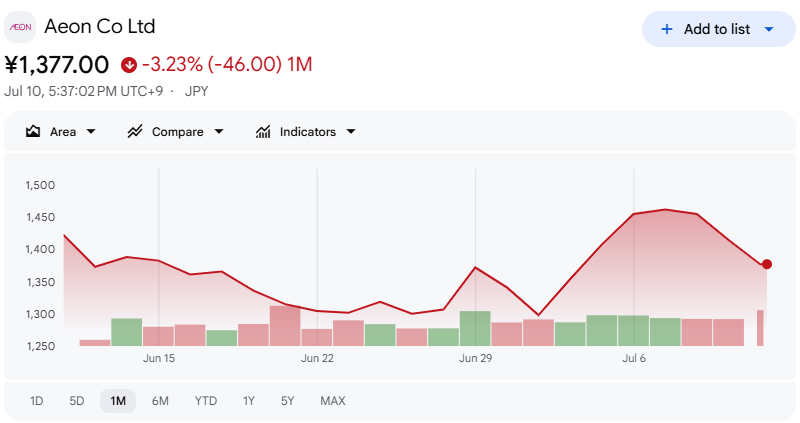Click the Add to list button label
This screenshot has width=800, height=423.
click(717, 29)
